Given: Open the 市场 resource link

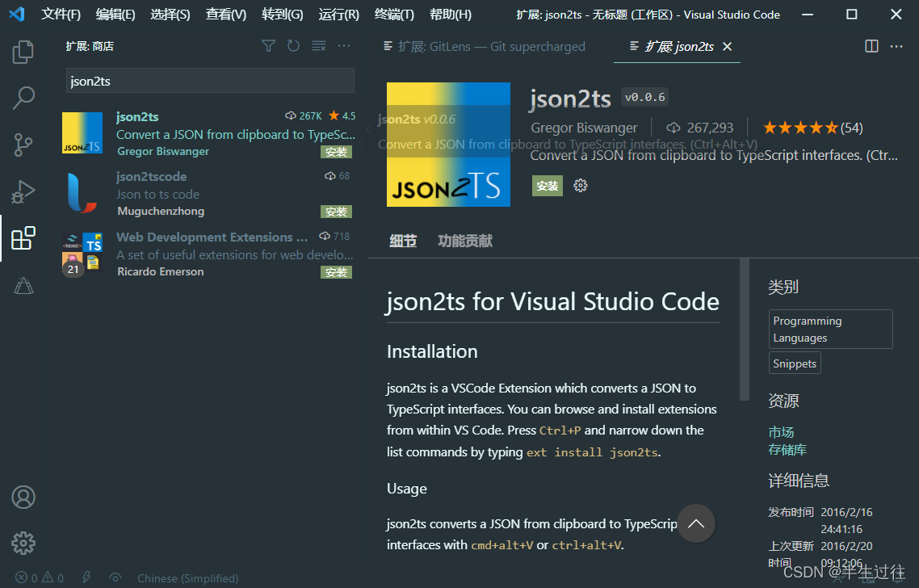Looking at the screenshot, I should (x=781, y=432).
